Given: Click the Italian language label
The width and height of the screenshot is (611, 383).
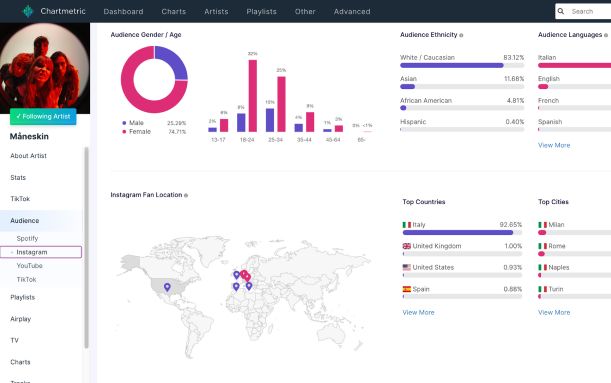Looking at the screenshot, I should pyautogui.click(x=547, y=58).
